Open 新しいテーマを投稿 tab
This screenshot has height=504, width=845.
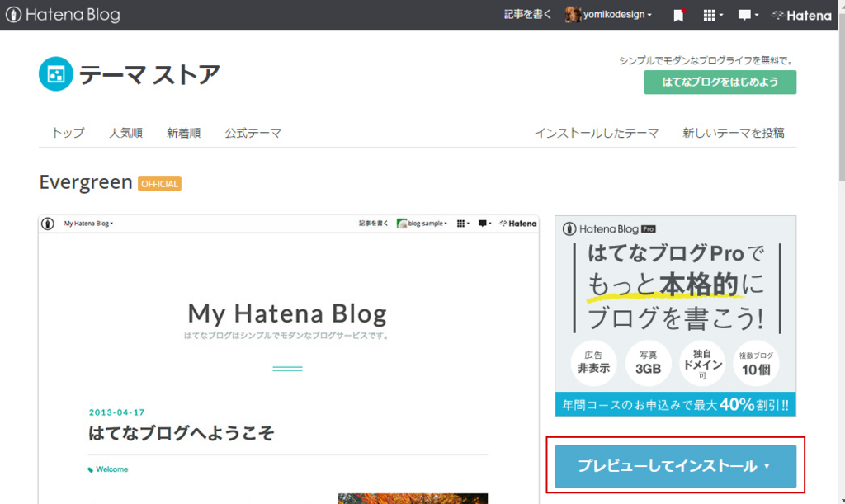733,133
